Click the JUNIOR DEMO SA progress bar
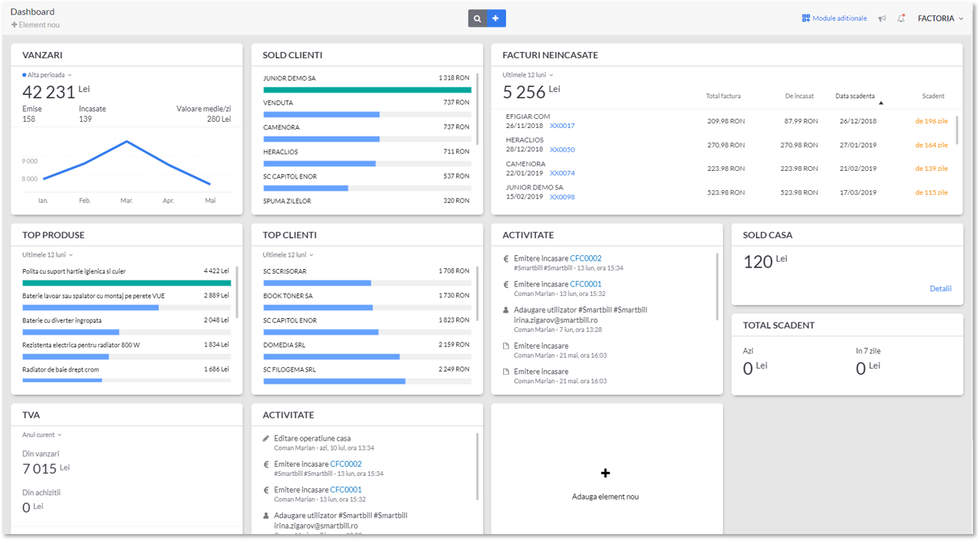Screen dimensions: 980x541 tap(367, 88)
